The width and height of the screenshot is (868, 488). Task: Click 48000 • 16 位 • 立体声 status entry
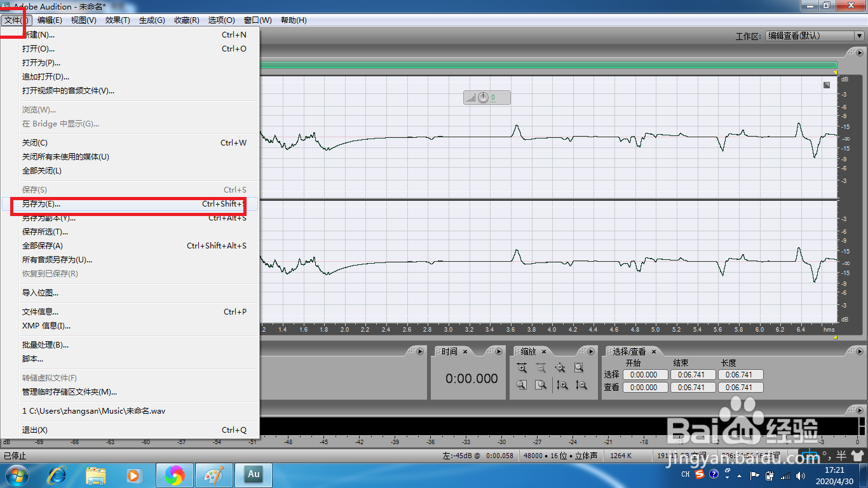[x=559, y=456]
